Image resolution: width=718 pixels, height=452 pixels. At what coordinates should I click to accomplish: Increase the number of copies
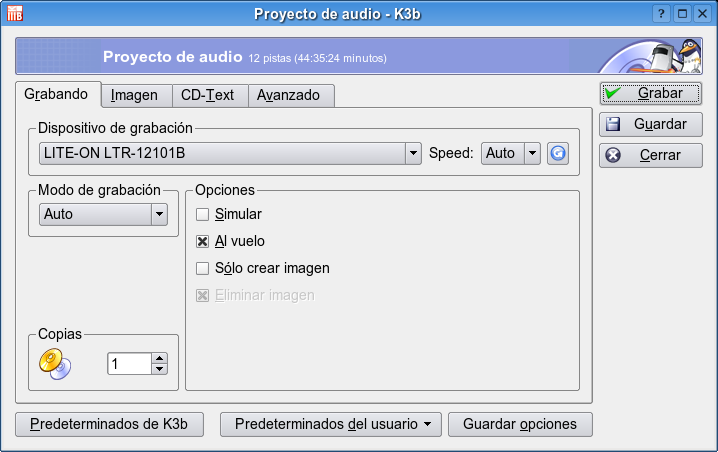click(159, 358)
